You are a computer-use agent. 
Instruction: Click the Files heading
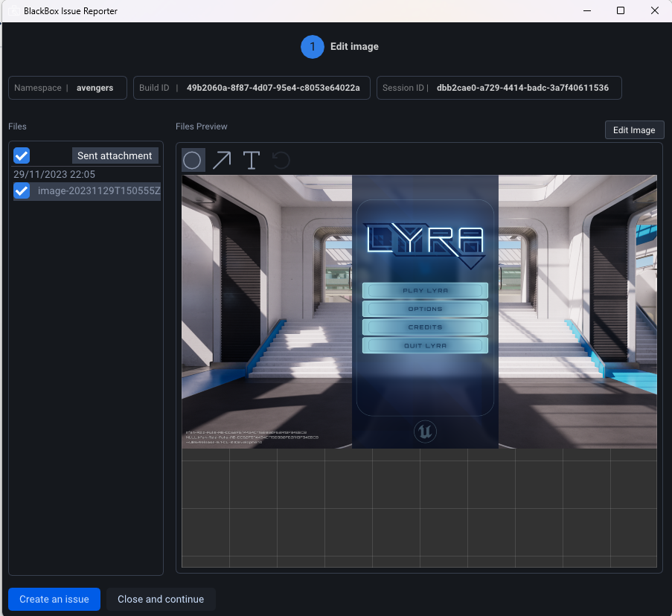pos(17,126)
